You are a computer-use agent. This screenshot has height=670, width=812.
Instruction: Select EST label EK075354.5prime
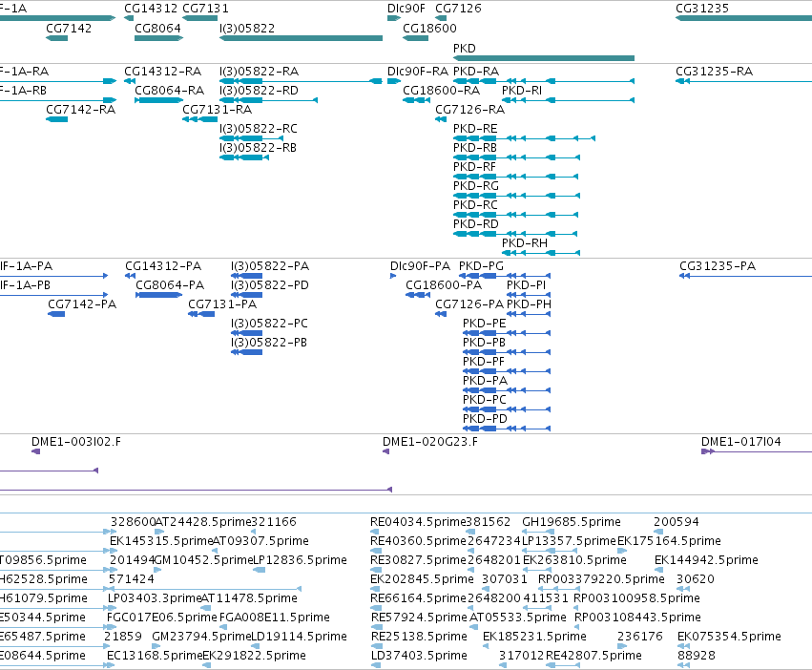coord(729,637)
